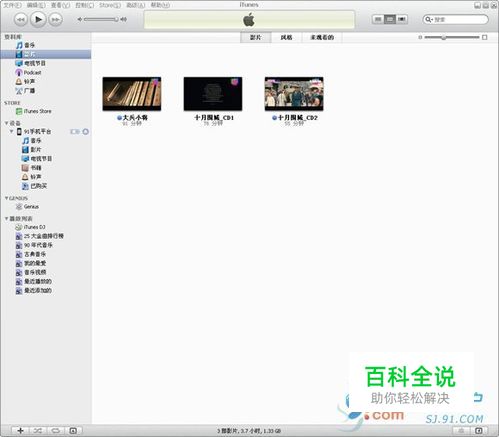This screenshot has height=437, width=499.
Task: Collapse the GENIUS section
Action: point(6,198)
